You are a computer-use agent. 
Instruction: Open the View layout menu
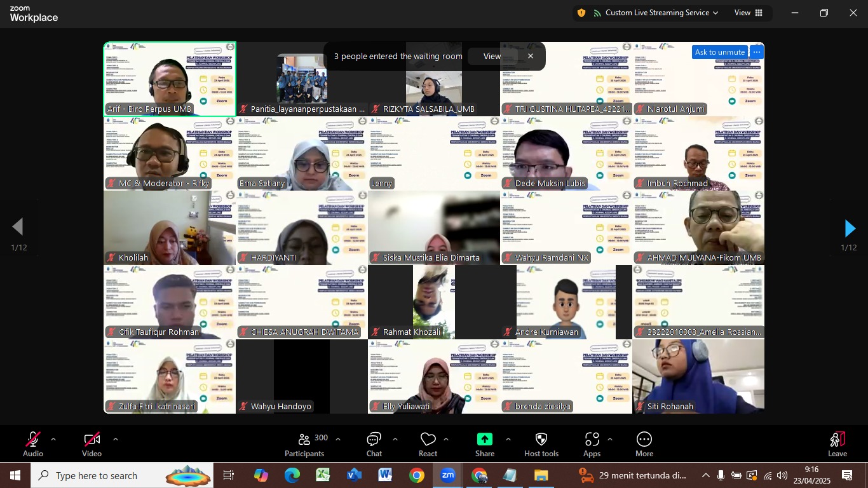(x=748, y=13)
